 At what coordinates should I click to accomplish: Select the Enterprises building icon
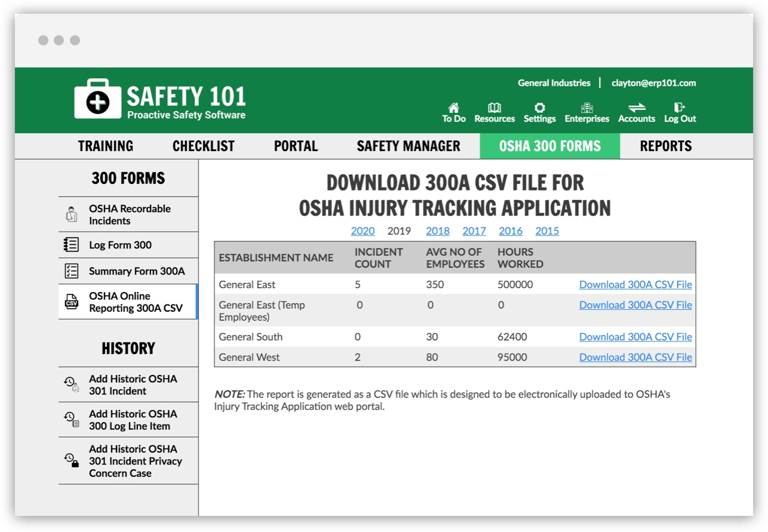[x=586, y=109]
